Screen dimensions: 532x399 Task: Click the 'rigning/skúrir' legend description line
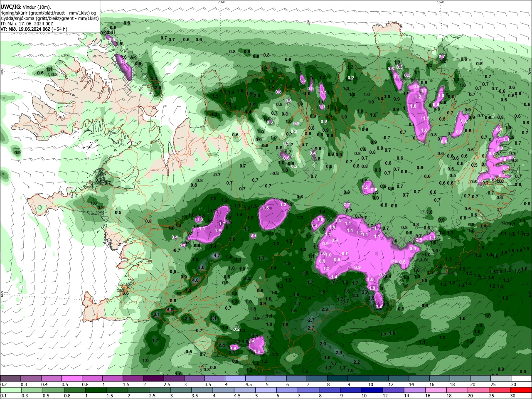click(48, 12)
